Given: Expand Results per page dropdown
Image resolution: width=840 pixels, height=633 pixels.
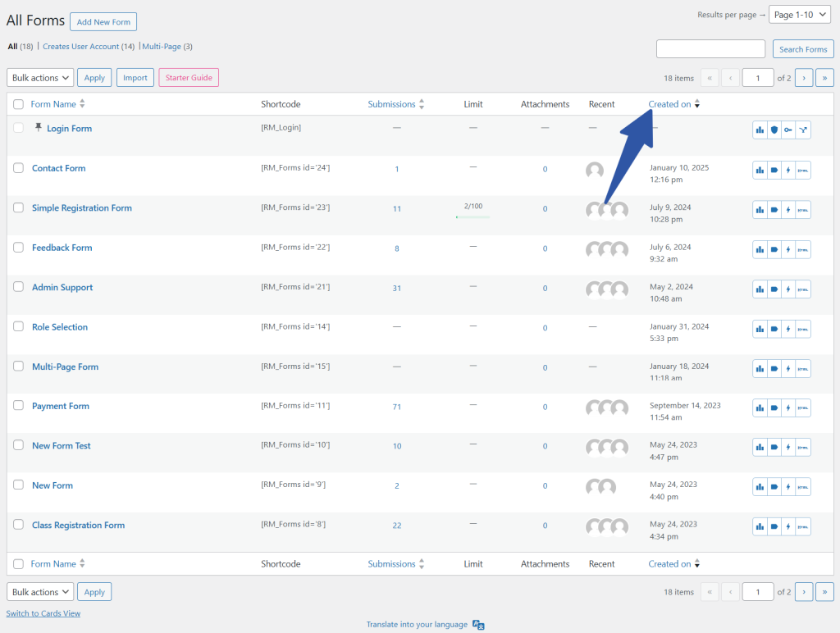Looking at the screenshot, I should [800, 15].
